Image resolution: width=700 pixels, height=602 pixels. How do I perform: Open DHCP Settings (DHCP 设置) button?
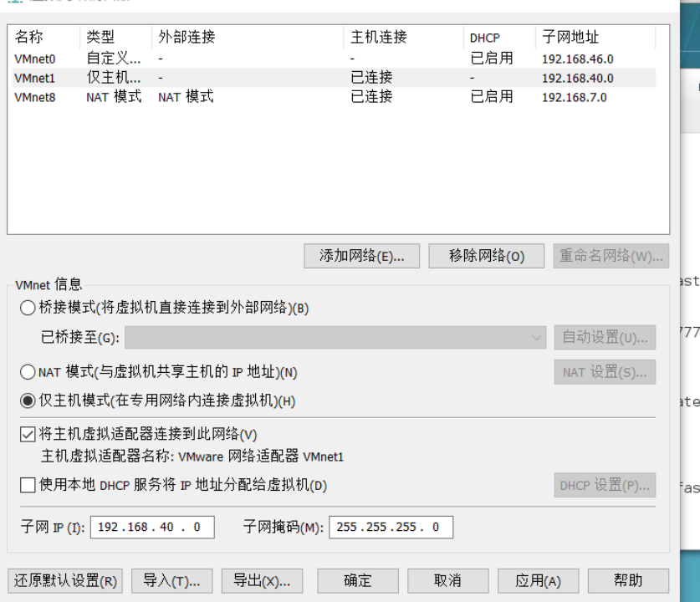pos(605,485)
